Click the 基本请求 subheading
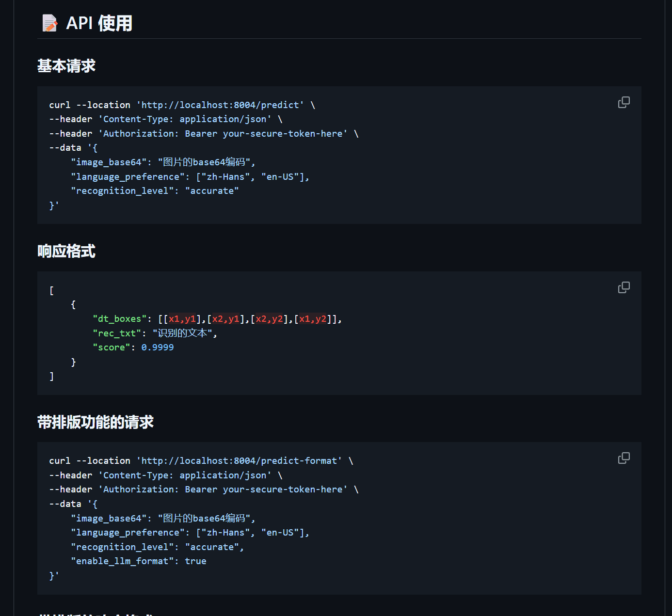 66,66
